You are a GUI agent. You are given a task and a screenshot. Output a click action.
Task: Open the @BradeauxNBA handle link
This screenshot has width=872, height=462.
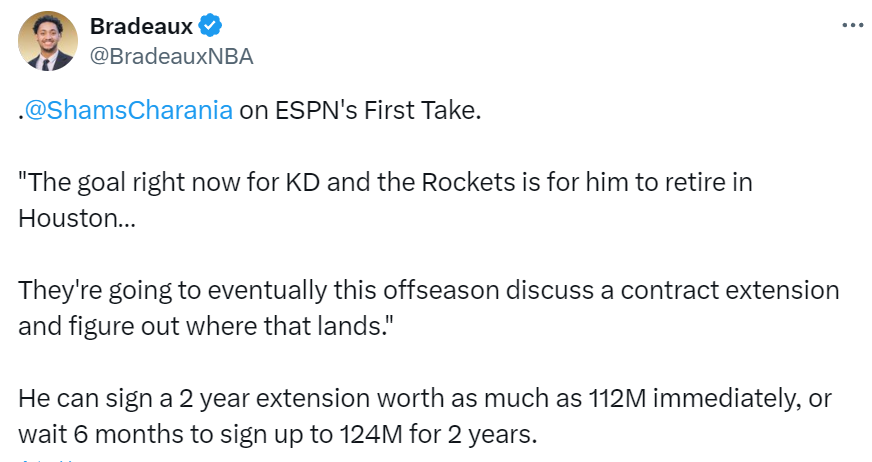tap(171, 56)
